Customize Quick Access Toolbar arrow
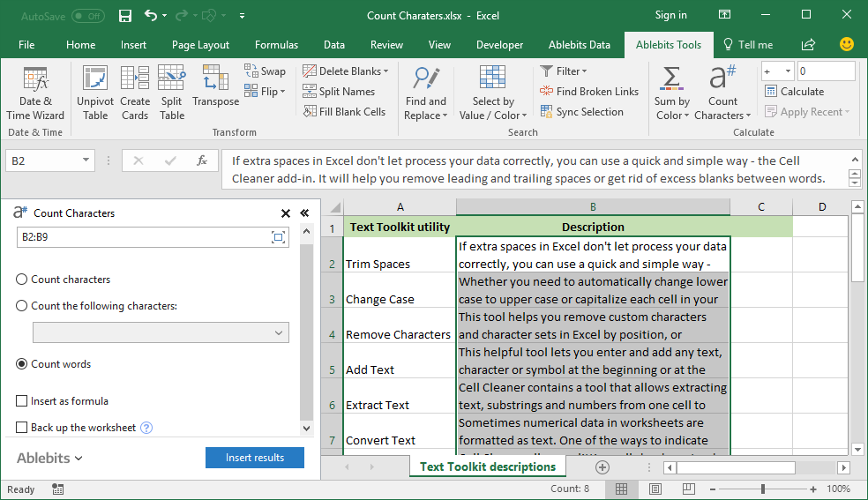This screenshot has height=500, width=868. coord(242,16)
